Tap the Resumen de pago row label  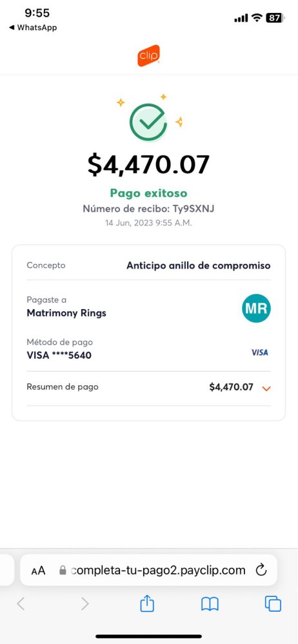63,387
